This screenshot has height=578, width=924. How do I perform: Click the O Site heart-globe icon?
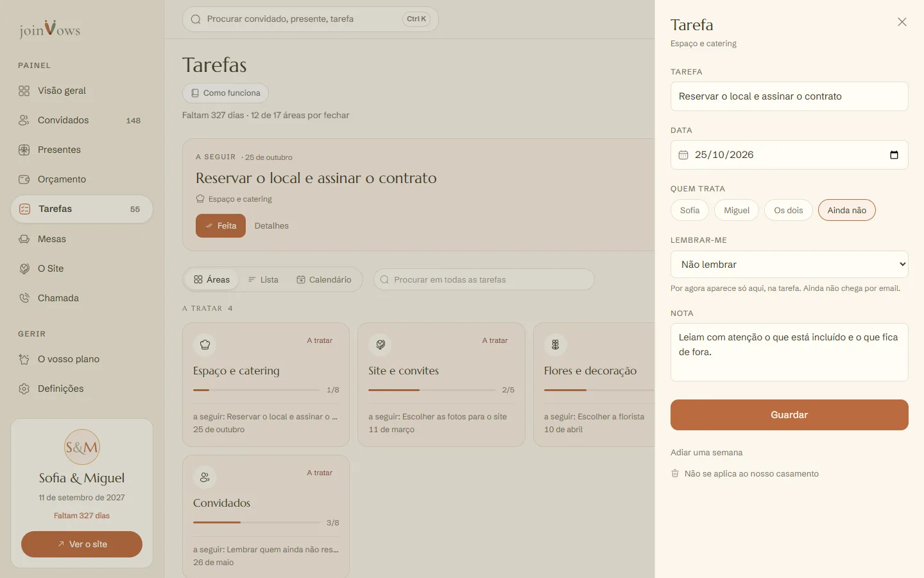pyautogui.click(x=24, y=268)
